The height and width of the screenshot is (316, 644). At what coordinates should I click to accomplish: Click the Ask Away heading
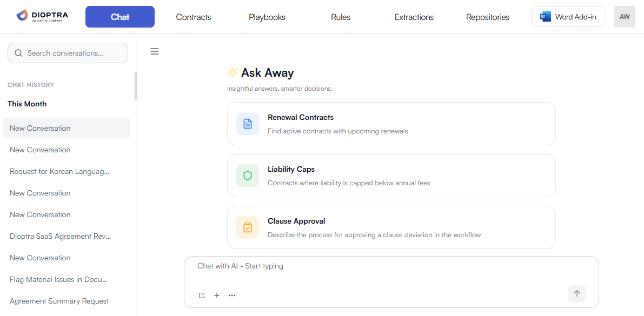[x=267, y=72]
